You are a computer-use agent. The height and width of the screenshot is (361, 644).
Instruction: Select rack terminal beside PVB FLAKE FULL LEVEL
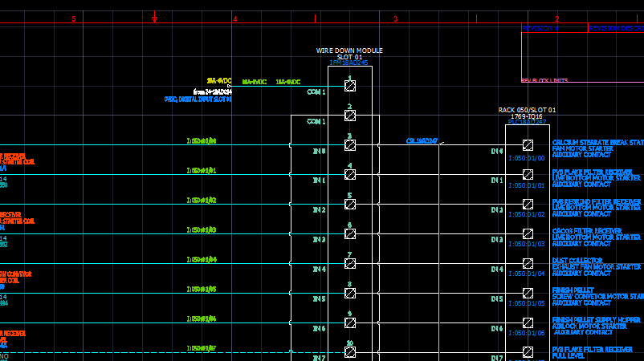(x=528, y=352)
